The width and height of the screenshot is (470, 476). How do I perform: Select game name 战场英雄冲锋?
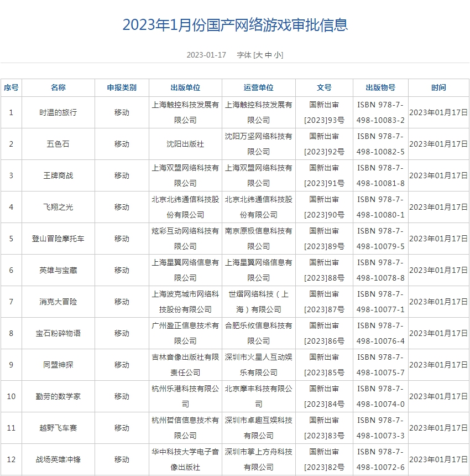(x=58, y=460)
